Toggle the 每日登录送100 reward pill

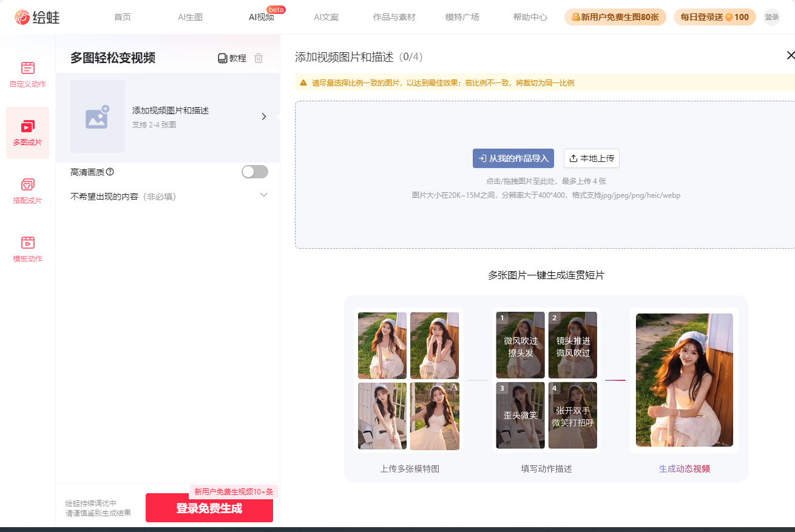(x=714, y=17)
